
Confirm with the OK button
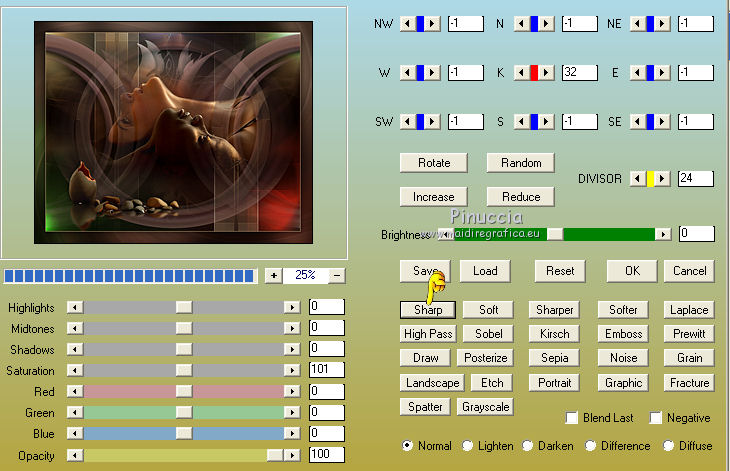[632, 271]
